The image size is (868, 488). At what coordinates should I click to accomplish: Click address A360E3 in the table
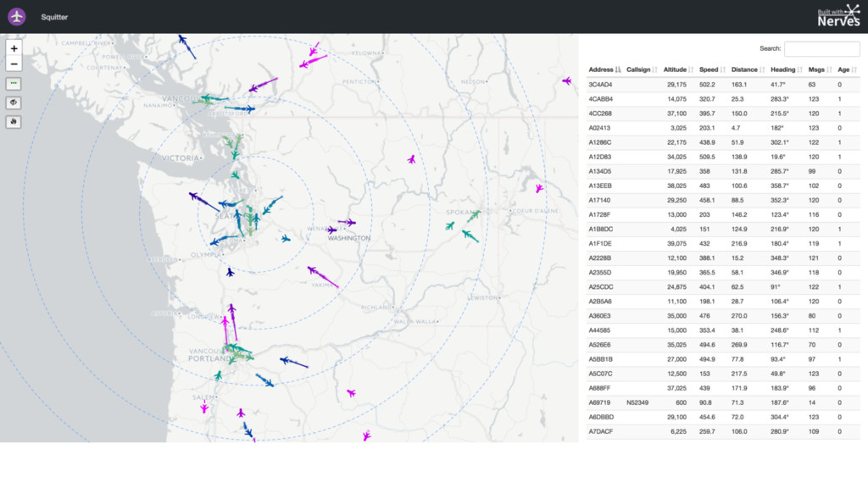pos(600,316)
